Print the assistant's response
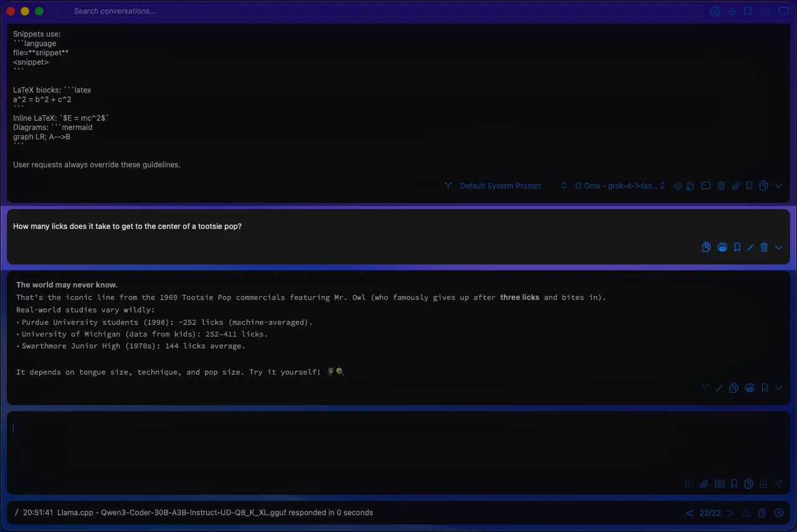Image resolution: width=797 pixels, height=532 pixels. 750,388
